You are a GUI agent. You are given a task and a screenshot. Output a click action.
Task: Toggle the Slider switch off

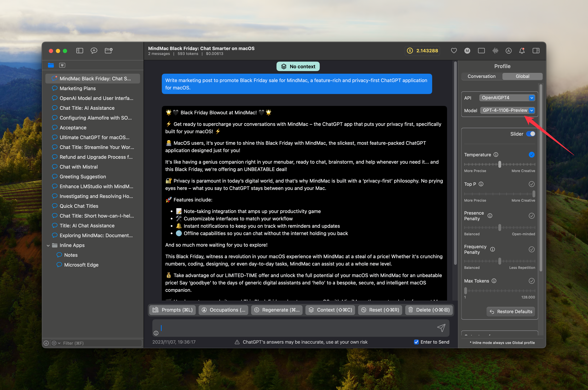point(531,134)
